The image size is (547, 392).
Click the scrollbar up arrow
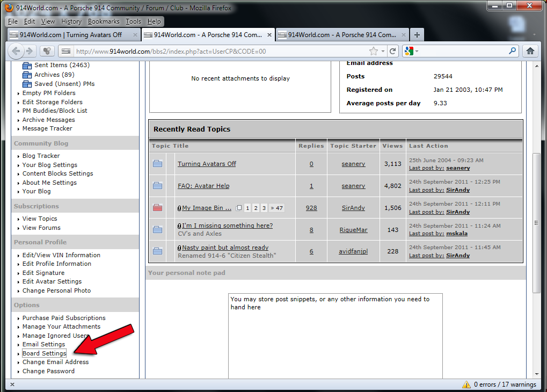click(537, 66)
